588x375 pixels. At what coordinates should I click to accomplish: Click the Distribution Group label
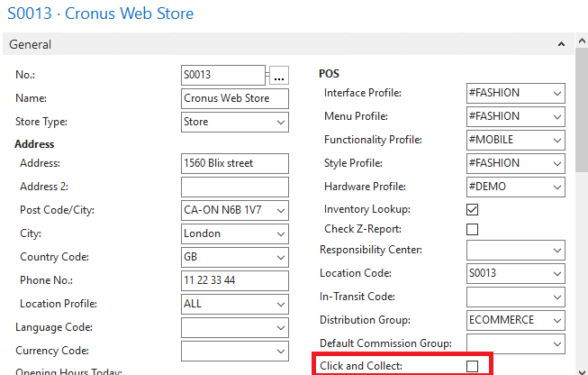coord(365,320)
